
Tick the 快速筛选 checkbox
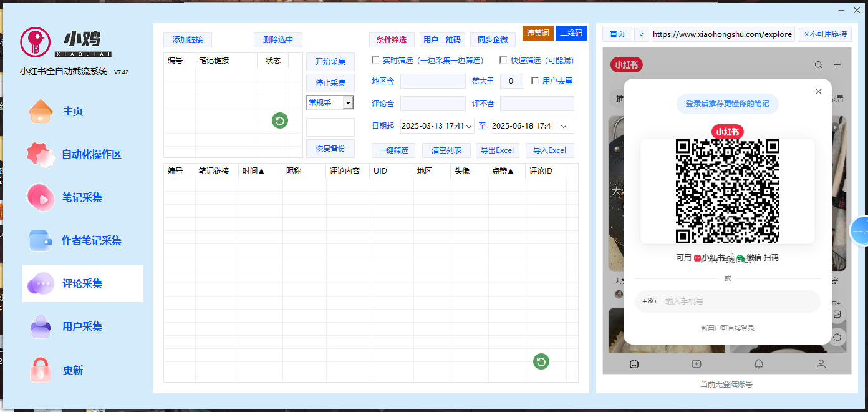(x=503, y=61)
